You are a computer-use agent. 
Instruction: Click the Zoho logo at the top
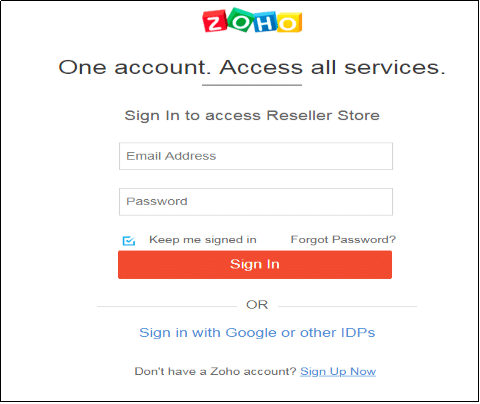252,20
